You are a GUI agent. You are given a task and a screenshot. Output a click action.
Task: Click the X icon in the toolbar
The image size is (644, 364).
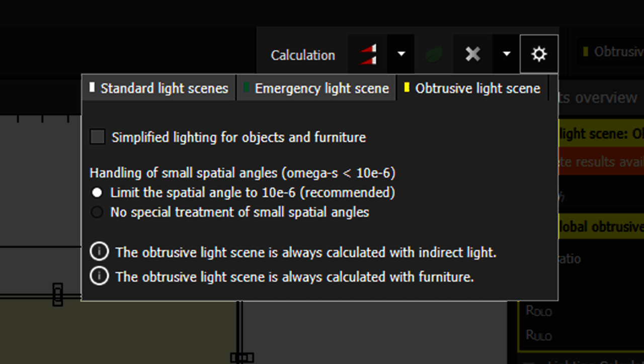tap(473, 54)
